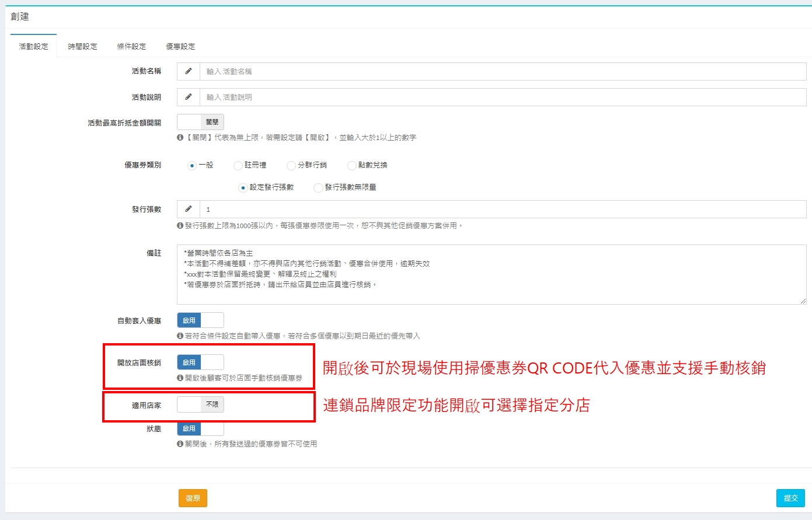Toggle the 適用店家 不限 switch
This screenshot has height=520, width=812.
[200, 404]
